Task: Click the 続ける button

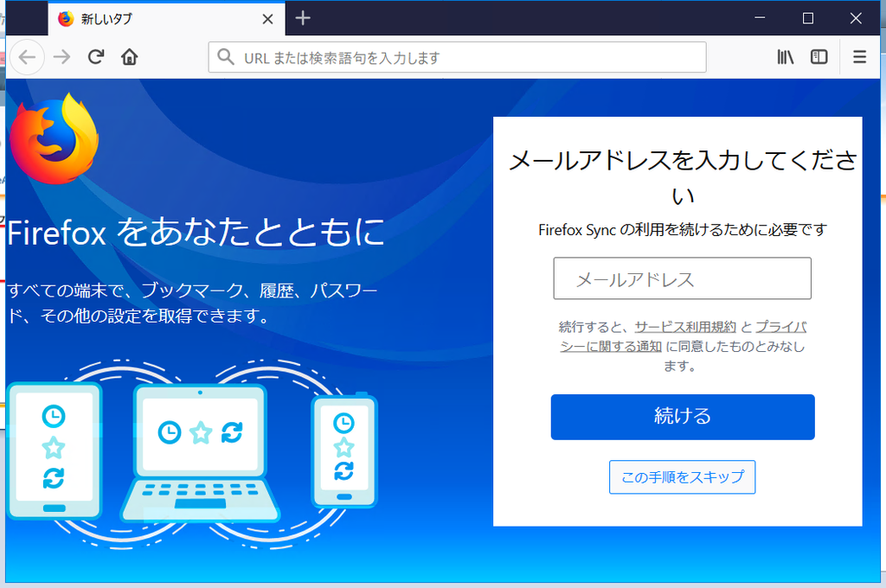Action: pyautogui.click(x=683, y=417)
